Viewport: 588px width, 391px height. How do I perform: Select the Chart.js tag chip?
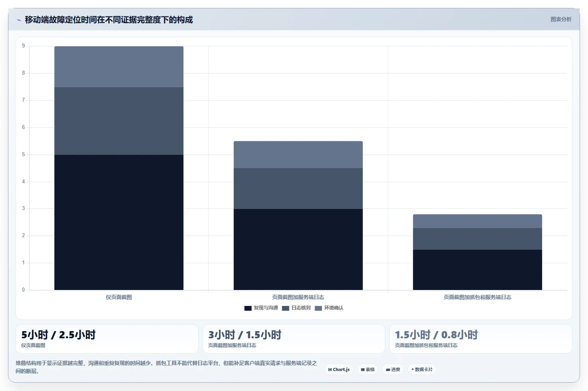click(339, 369)
